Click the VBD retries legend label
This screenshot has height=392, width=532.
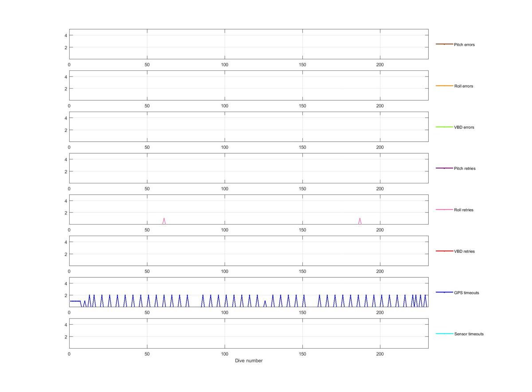coord(464,252)
